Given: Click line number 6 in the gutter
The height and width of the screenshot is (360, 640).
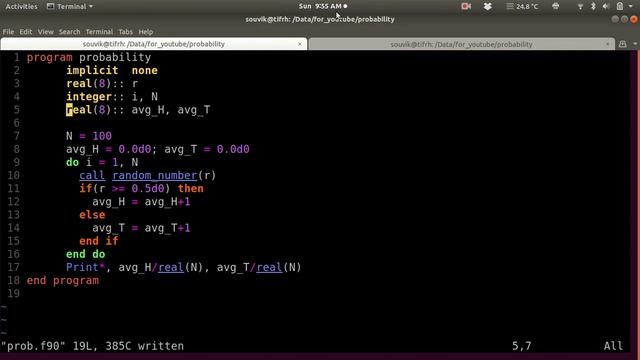Looking at the screenshot, I should (17, 123).
